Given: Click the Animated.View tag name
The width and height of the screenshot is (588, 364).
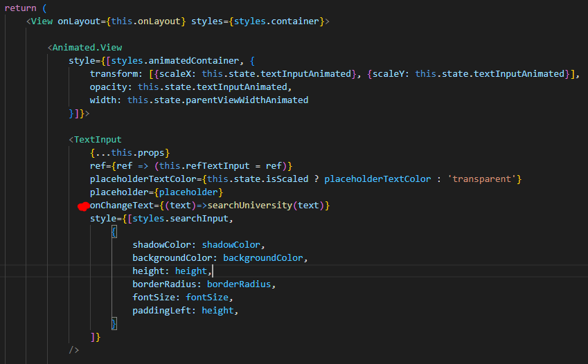Looking at the screenshot, I should pyautogui.click(x=87, y=48).
